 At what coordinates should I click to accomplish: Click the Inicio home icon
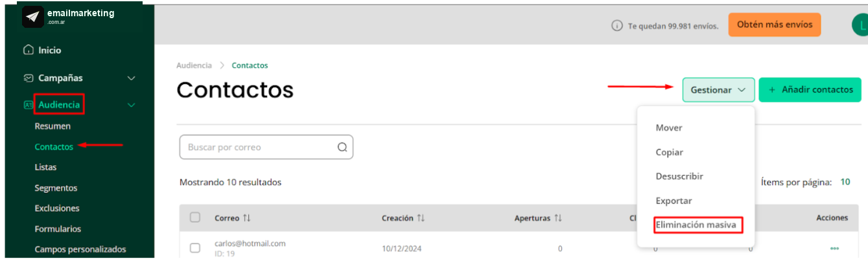click(28, 50)
